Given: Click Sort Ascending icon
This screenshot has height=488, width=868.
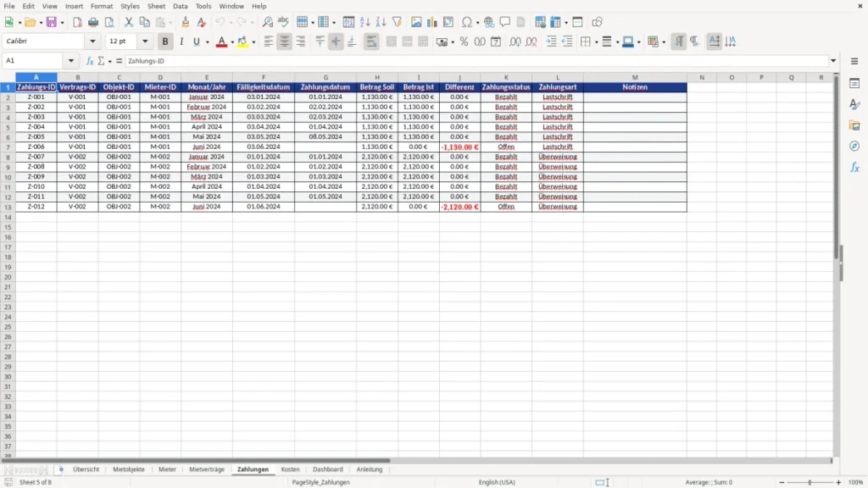Looking at the screenshot, I should 364,22.
